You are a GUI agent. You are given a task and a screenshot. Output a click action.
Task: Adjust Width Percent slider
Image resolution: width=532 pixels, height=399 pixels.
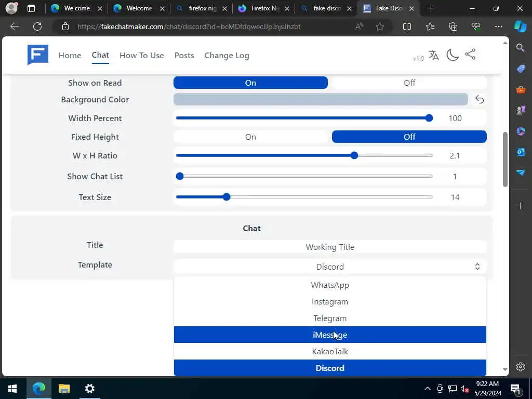(x=304, y=118)
